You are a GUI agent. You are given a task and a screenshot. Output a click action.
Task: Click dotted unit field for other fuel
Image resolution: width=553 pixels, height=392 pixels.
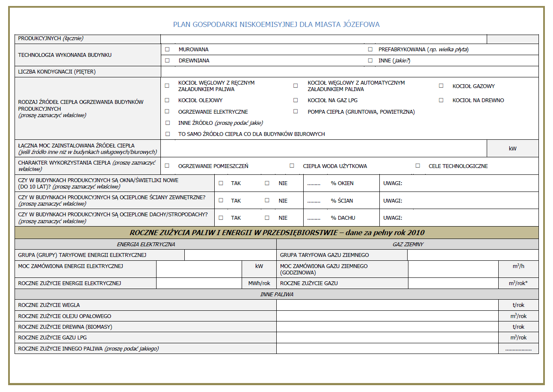tap(518, 349)
